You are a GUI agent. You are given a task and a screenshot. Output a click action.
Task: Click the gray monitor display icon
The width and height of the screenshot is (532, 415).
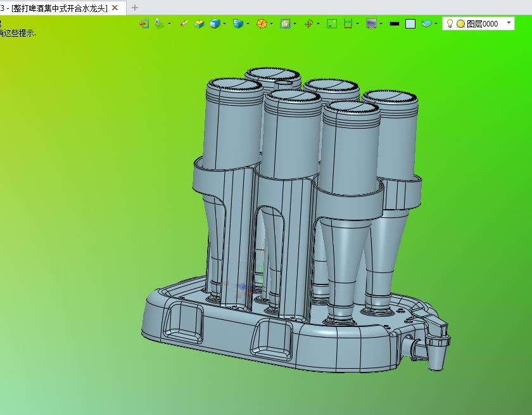click(371, 23)
